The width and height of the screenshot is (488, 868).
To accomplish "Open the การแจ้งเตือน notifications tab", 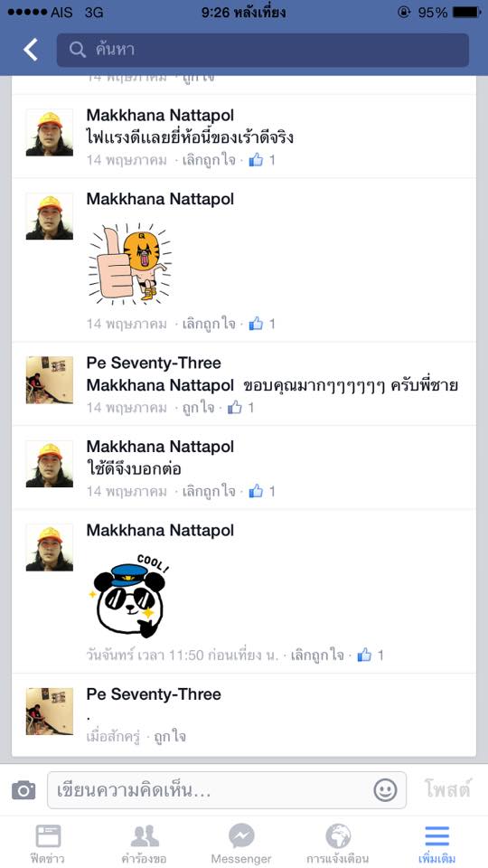I will [338, 844].
